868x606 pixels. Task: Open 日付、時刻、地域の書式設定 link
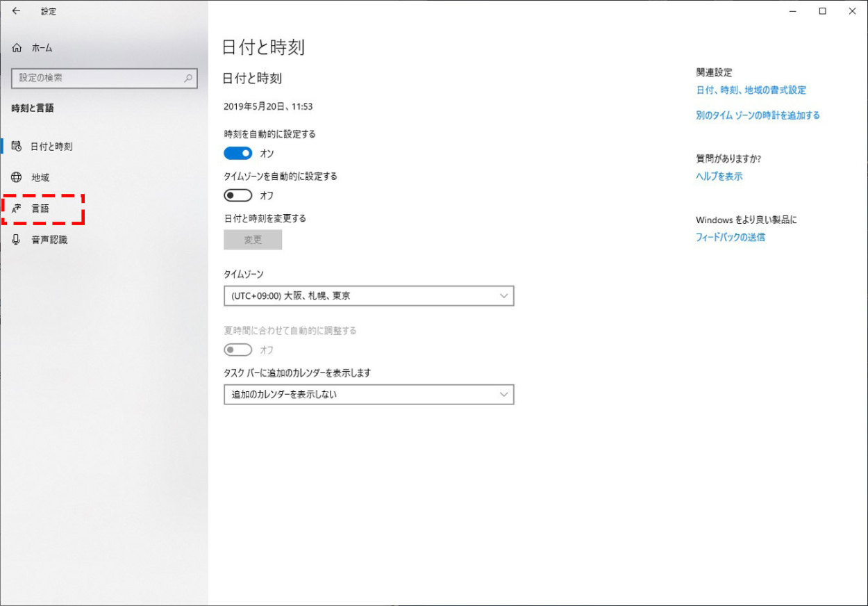coord(751,90)
